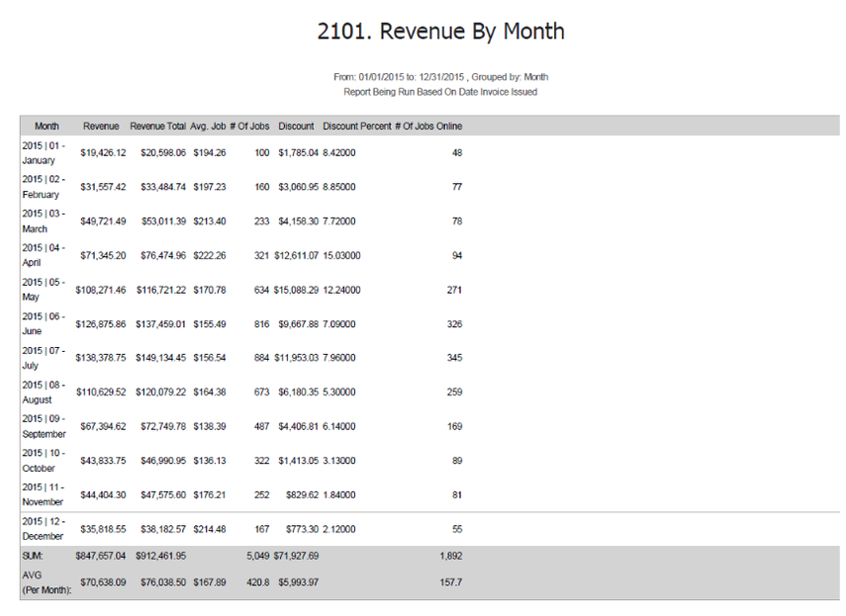
Task: Select the 2015 | 09 - September row label
Action: pos(44,426)
